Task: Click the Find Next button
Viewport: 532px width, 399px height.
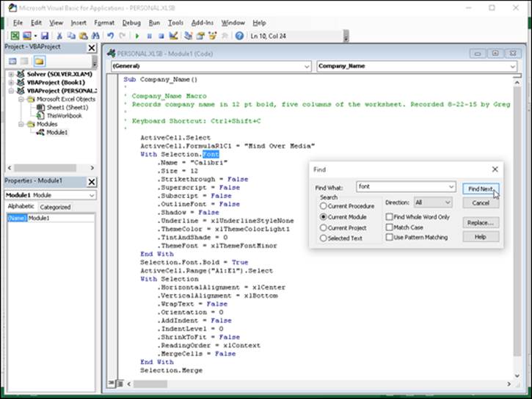Action: pos(481,188)
